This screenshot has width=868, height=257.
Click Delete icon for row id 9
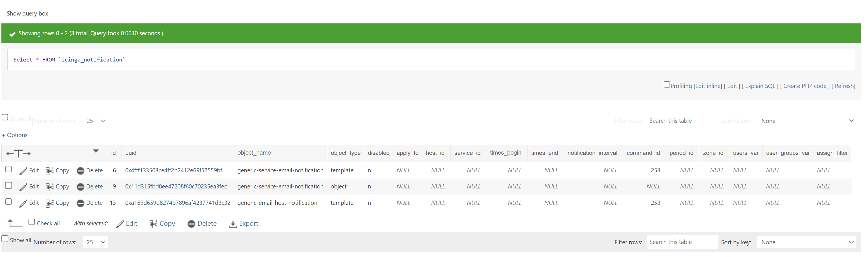coord(80,187)
